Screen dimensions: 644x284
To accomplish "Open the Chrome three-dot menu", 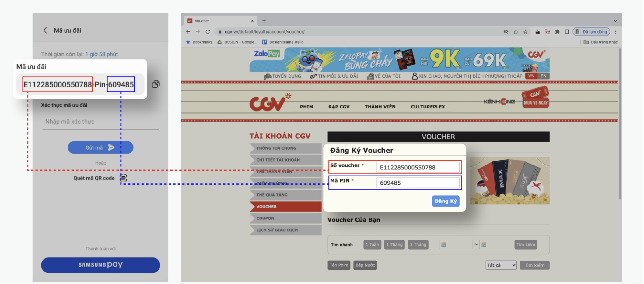I will coord(615,32).
